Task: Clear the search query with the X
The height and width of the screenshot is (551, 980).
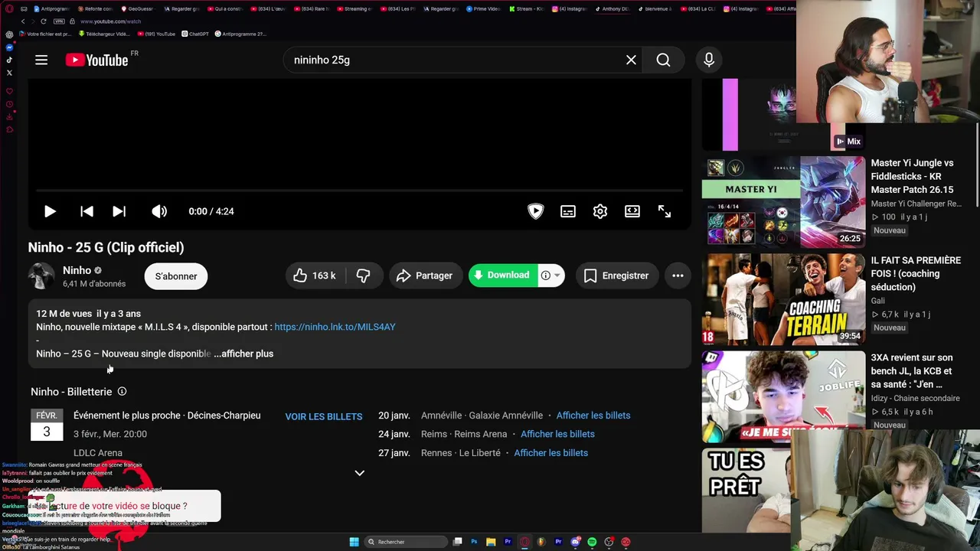Action: 631,60
